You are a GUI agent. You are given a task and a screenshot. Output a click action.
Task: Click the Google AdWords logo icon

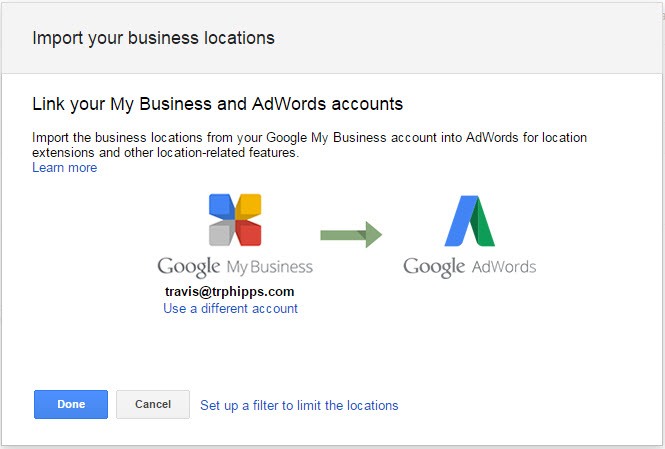pyautogui.click(x=469, y=220)
